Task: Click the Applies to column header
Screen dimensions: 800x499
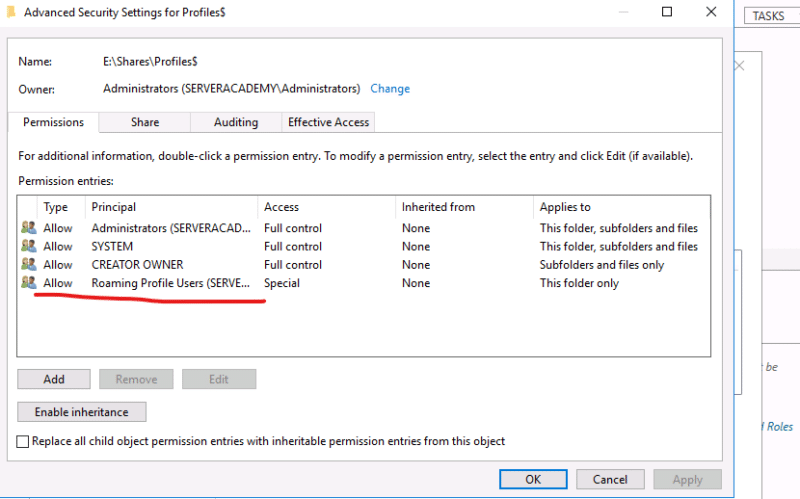Action: click(x=620, y=207)
